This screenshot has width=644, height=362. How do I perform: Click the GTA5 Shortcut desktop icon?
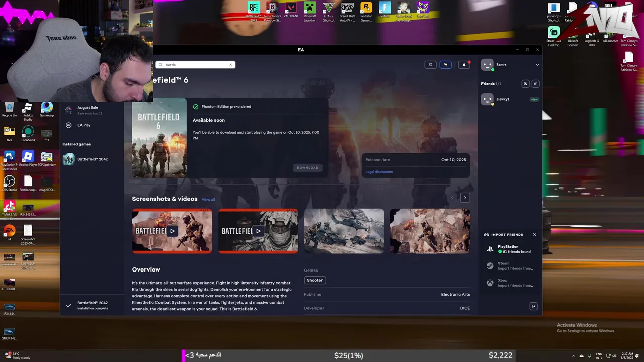[329, 11]
